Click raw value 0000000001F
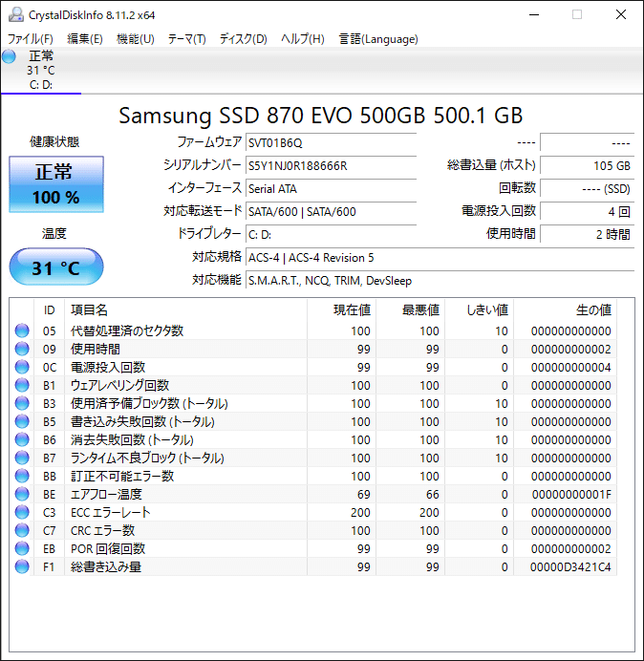 click(x=571, y=495)
